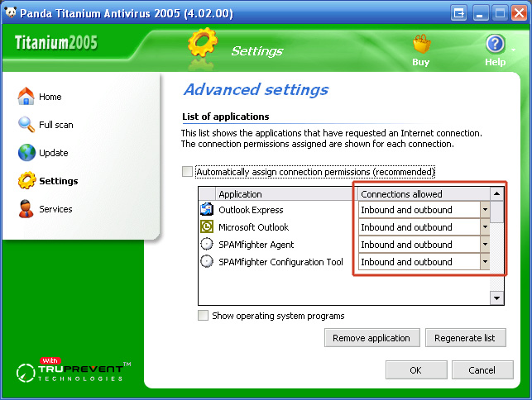This screenshot has height=400, width=532.
Task: Click the Cancel button
Action: [482, 369]
